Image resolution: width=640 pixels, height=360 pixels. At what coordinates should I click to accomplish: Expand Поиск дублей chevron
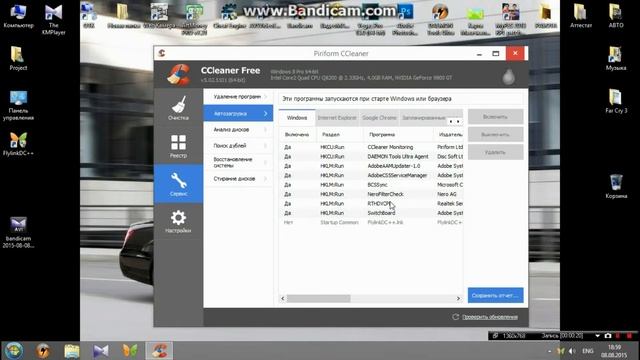coord(266,145)
